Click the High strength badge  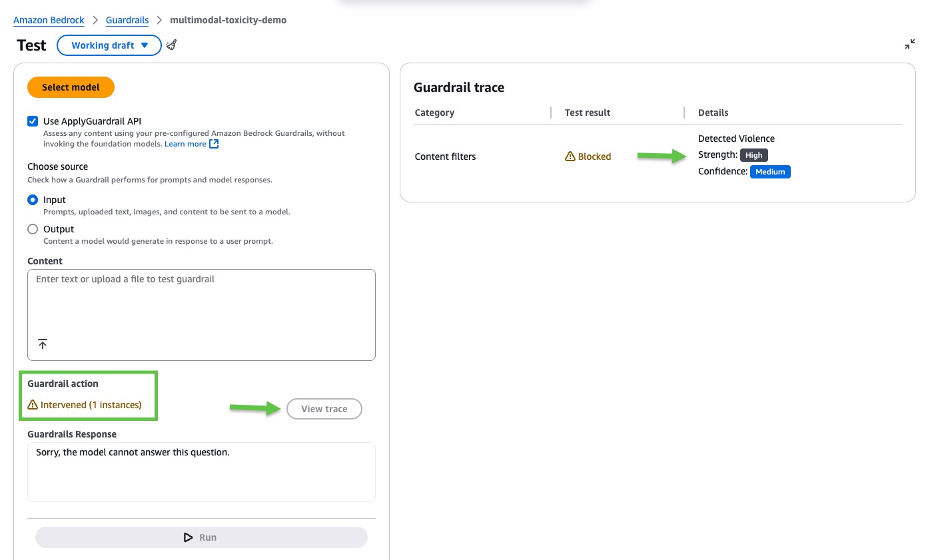pos(753,155)
